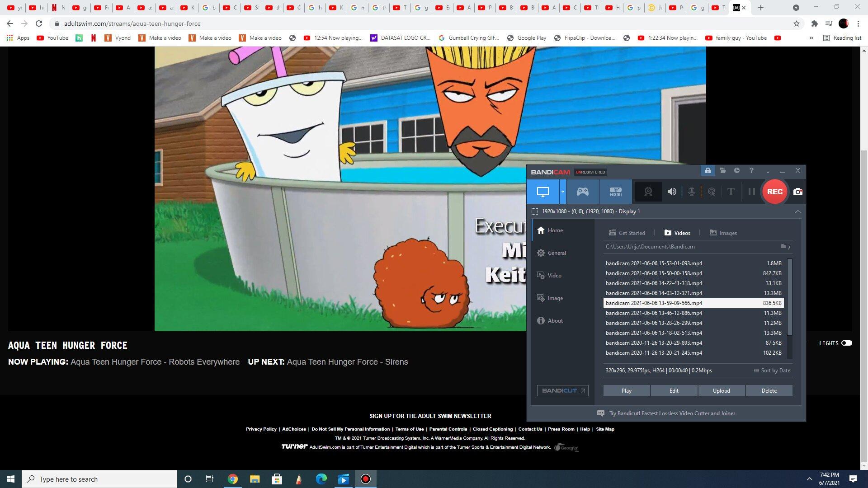Play the selected Bandicam video
The height and width of the screenshot is (488, 868).
tap(626, 391)
